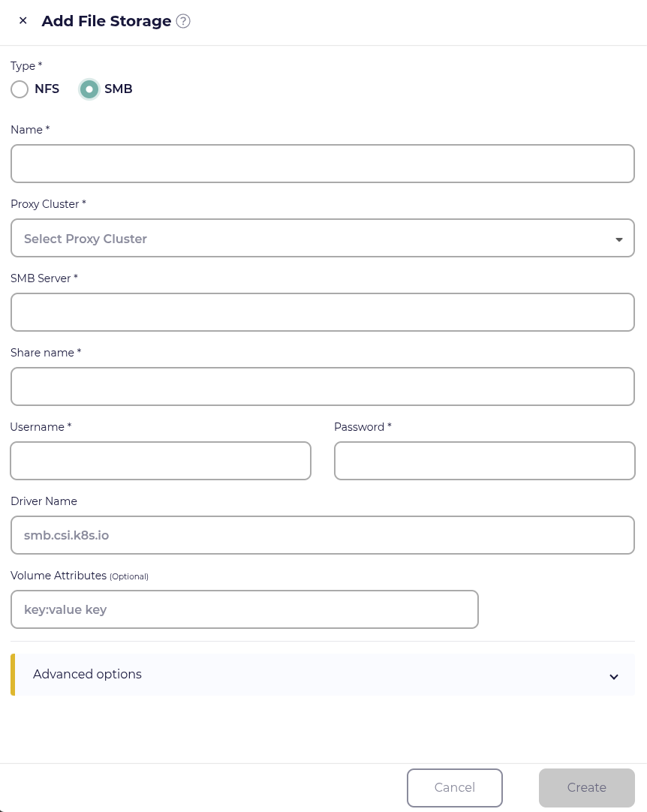Focus the Password input box

click(485, 461)
